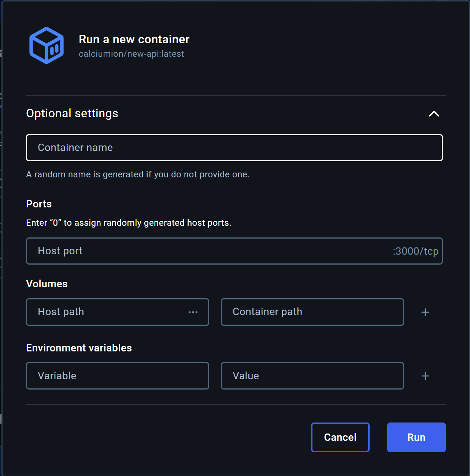Select the Run a new container heading

click(134, 39)
